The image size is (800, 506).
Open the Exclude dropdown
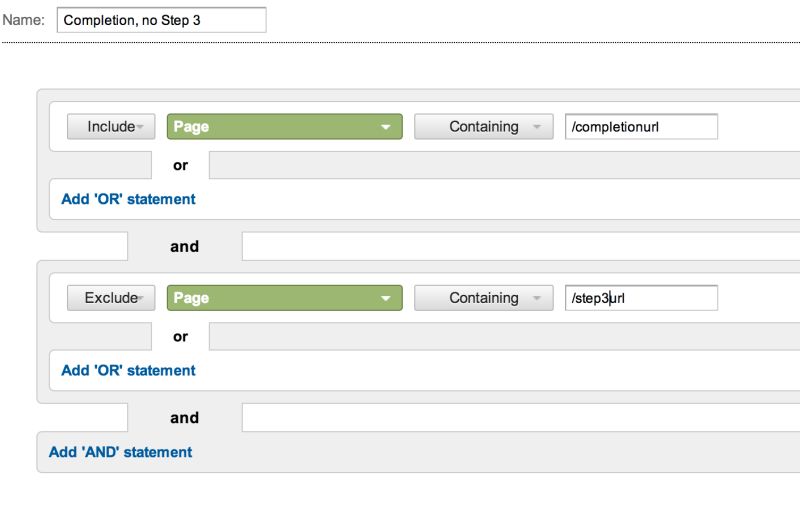point(111,298)
